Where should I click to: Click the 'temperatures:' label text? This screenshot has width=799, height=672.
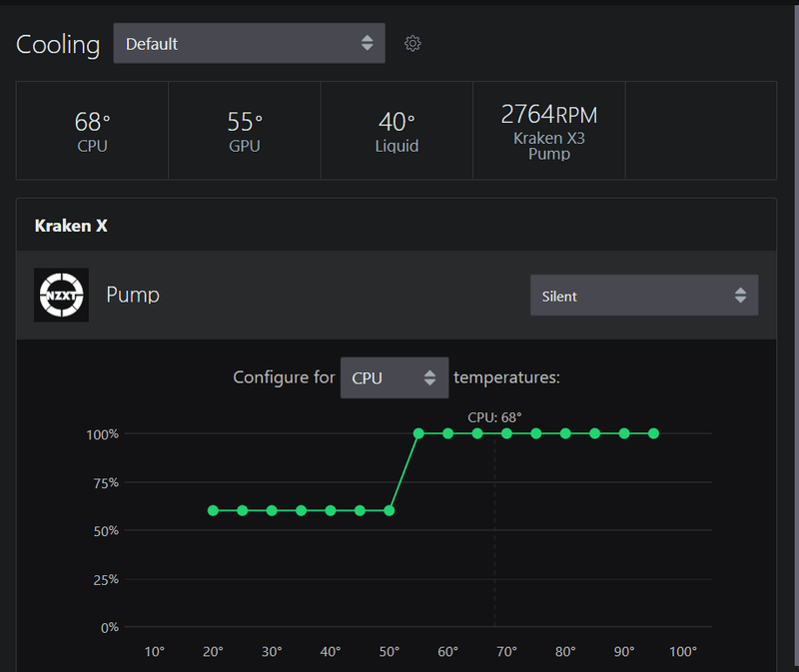pyautogui.click(x=507, y=377)
